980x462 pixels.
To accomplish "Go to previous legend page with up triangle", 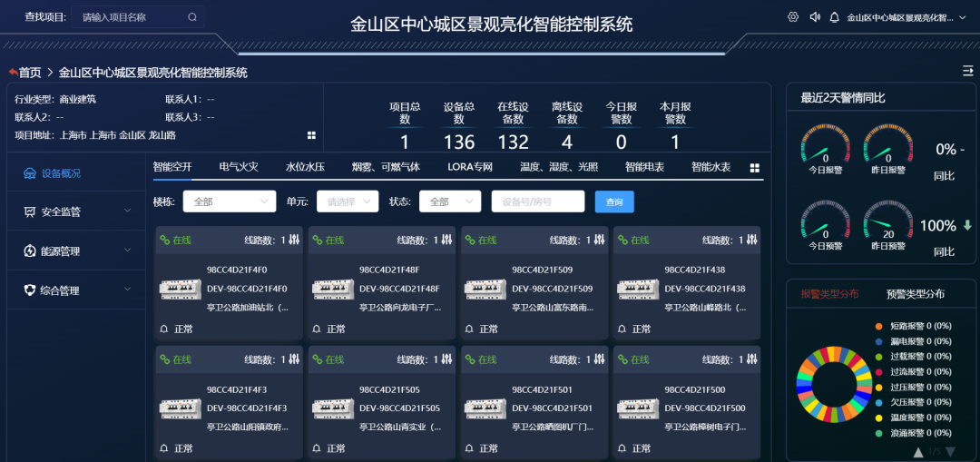I will 918,452.
